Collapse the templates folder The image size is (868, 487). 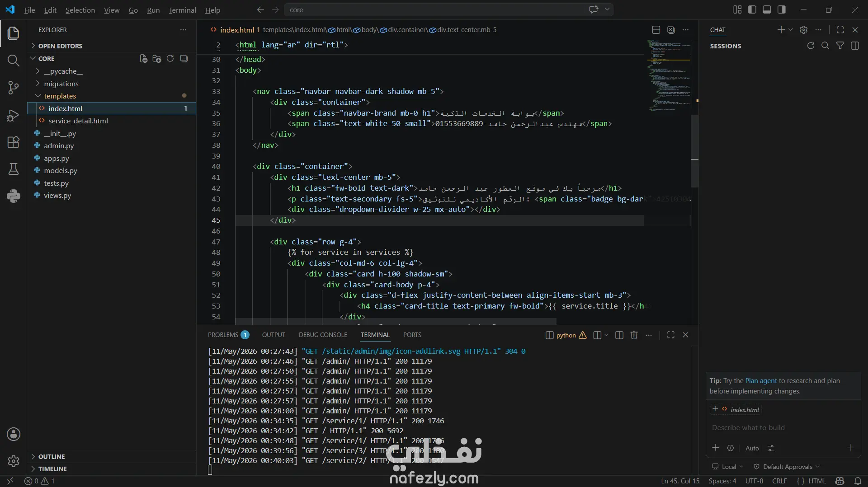(60, 96)
